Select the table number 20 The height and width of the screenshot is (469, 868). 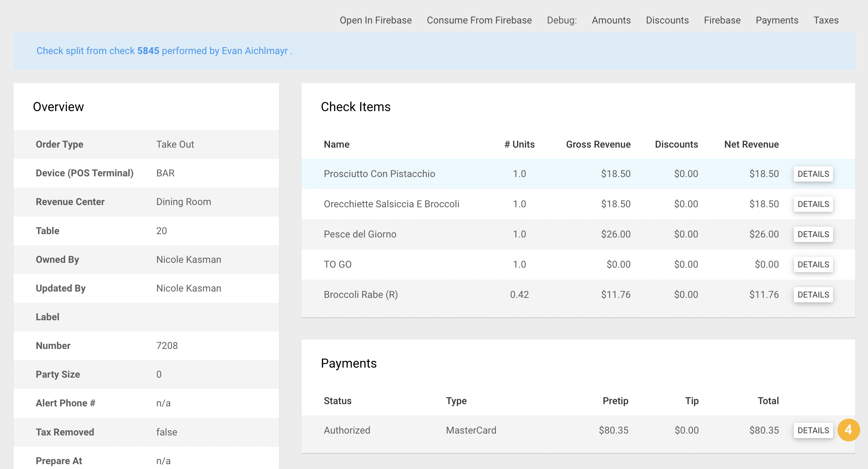tap(161, 231)
